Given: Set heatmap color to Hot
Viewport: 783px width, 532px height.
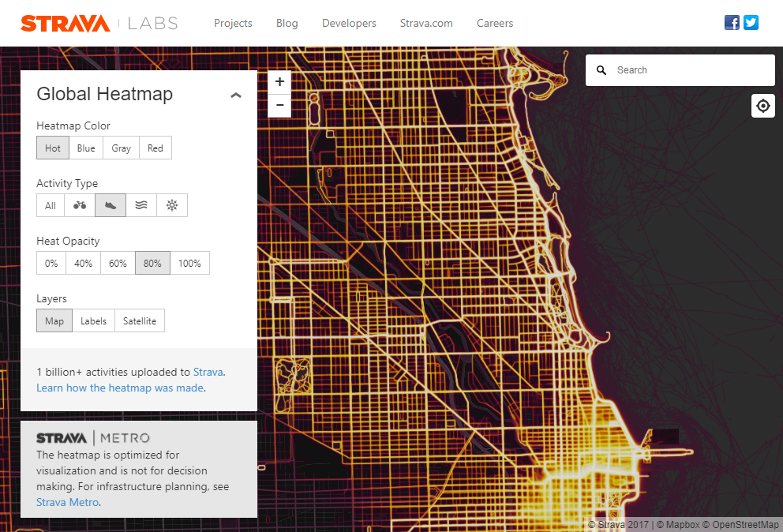Looking at the screenshot, I should (x=52, y=148).
